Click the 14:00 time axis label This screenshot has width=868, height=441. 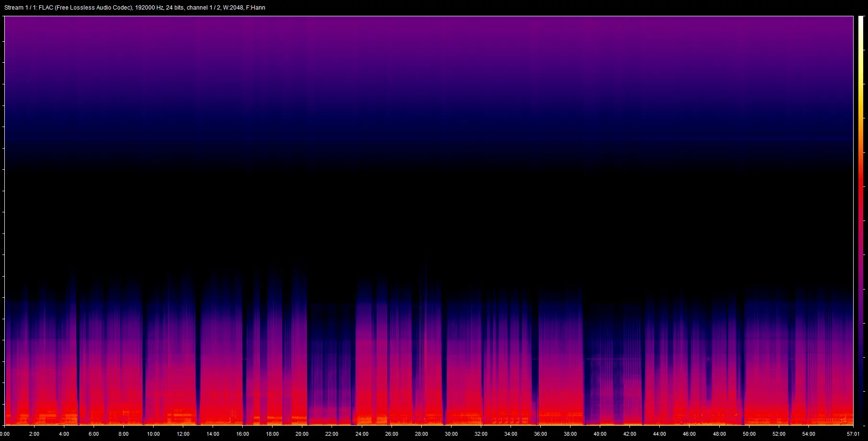pyautogui.click(x=213, y=434)
